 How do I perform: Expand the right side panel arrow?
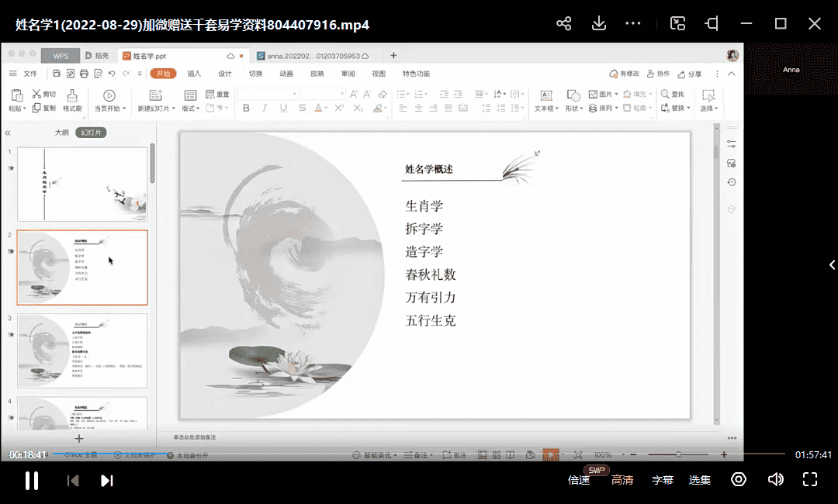[x=832, y=265]
